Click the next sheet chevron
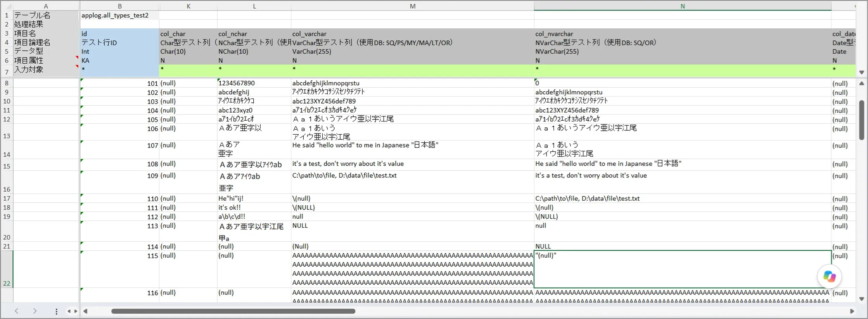 tap(35, 311)
